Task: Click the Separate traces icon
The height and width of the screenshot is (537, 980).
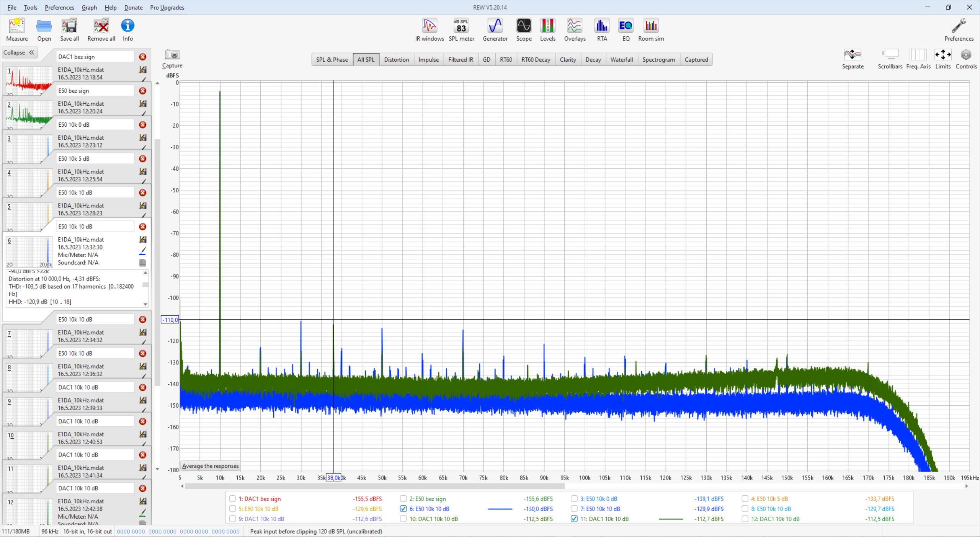Action: click(x=853, y=59)
